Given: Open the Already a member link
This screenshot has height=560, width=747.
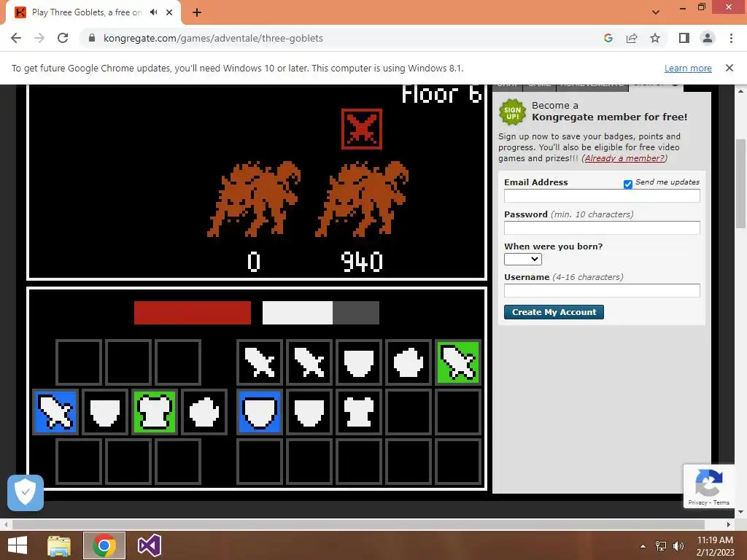Looking at the screenshot, I should 624,158.
